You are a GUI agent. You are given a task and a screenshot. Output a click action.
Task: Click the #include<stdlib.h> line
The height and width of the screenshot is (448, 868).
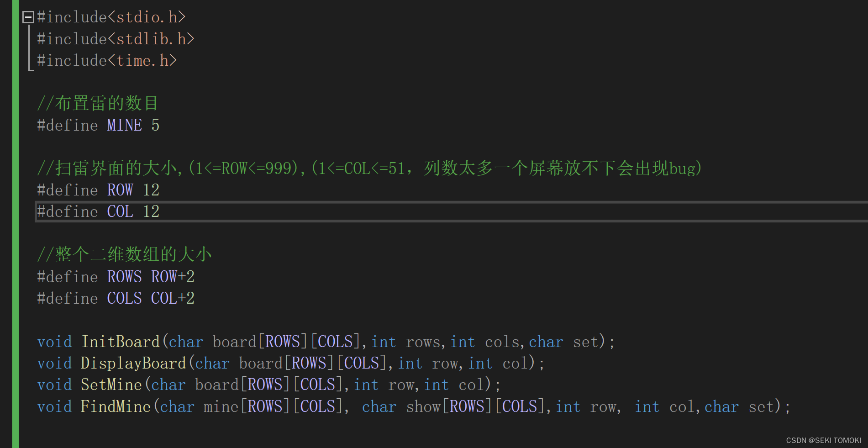point(116,39)
